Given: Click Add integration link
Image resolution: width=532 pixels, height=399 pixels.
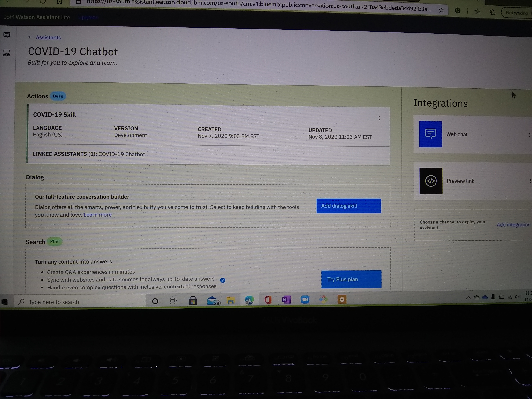Looking at the screenshot, I should (x=513, y=225).
